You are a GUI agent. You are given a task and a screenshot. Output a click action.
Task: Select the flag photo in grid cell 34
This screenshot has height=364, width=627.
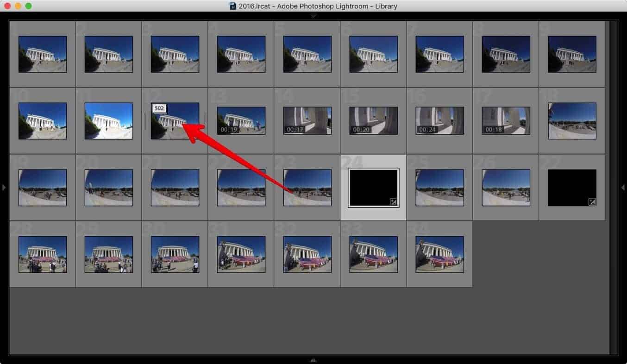pos(440,254)
